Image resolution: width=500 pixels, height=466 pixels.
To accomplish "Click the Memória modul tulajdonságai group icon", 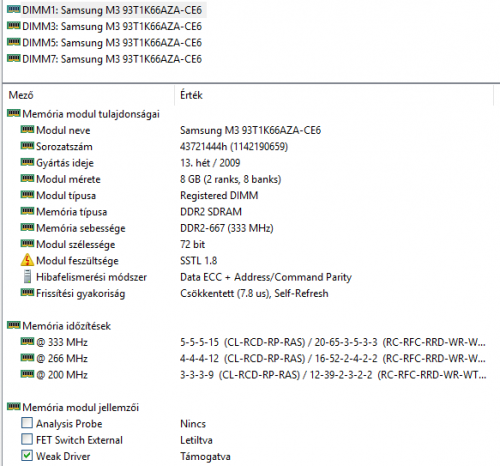I will pyautogui.click(x=14, y=113).
